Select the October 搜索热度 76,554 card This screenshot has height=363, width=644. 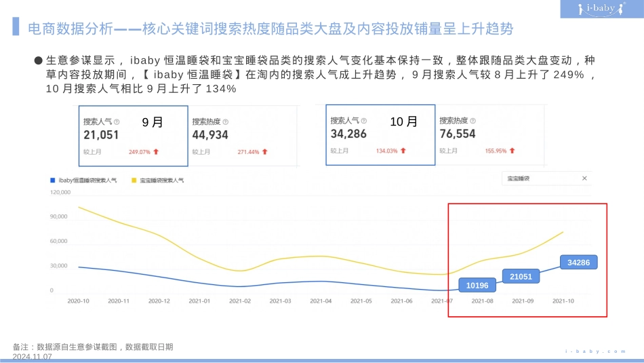[490, 135]
